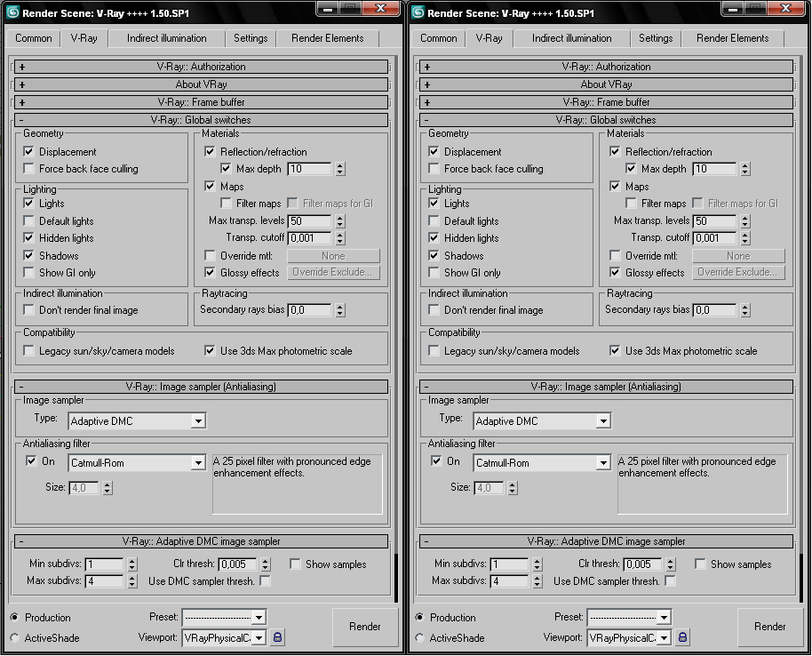Check Don't render final image in right window
The image size is (812, 656).
coord(434,310)
